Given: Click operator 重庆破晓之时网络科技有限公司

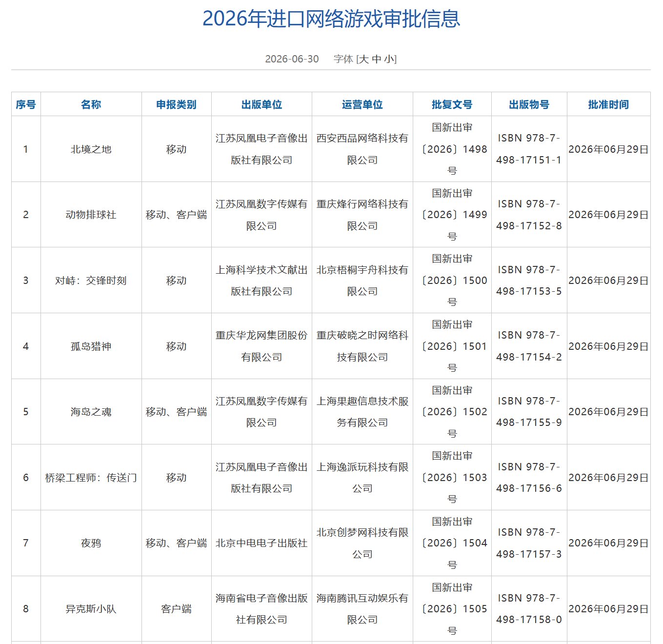Looking at the screenshot, I should point(362,346).
